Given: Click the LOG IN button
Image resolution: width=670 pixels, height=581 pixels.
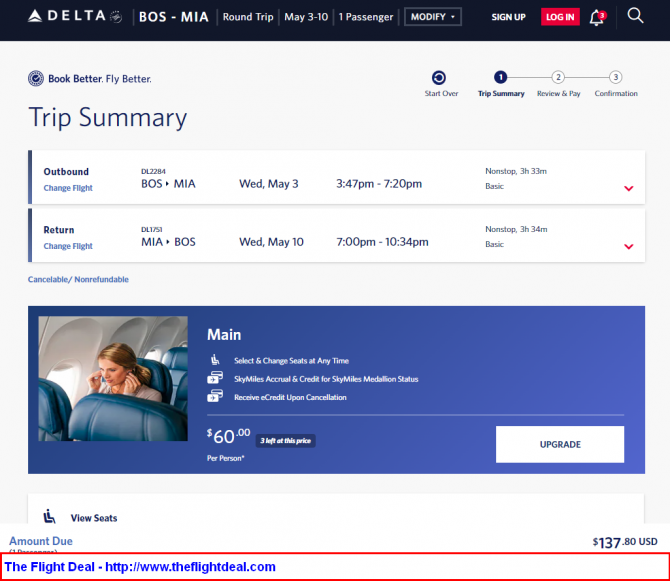Looking at the screenshot, I should coord(560,17).
